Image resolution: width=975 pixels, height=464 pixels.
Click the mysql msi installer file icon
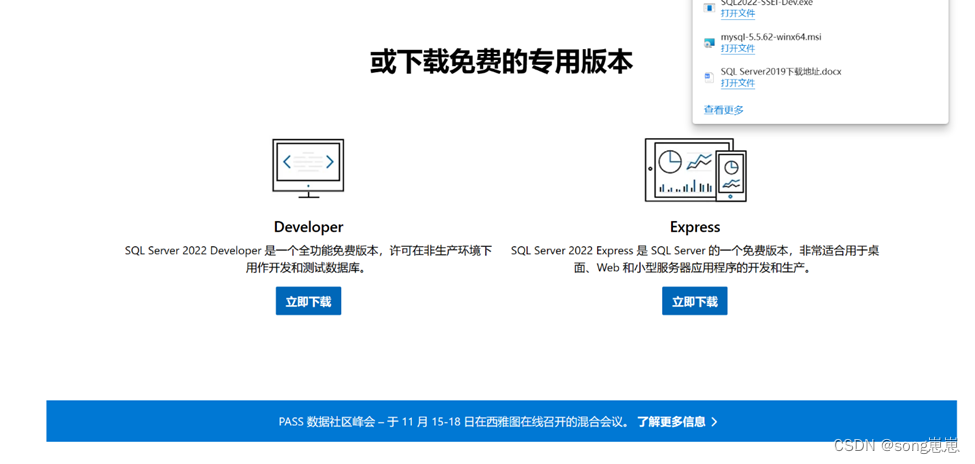point(709,43)
